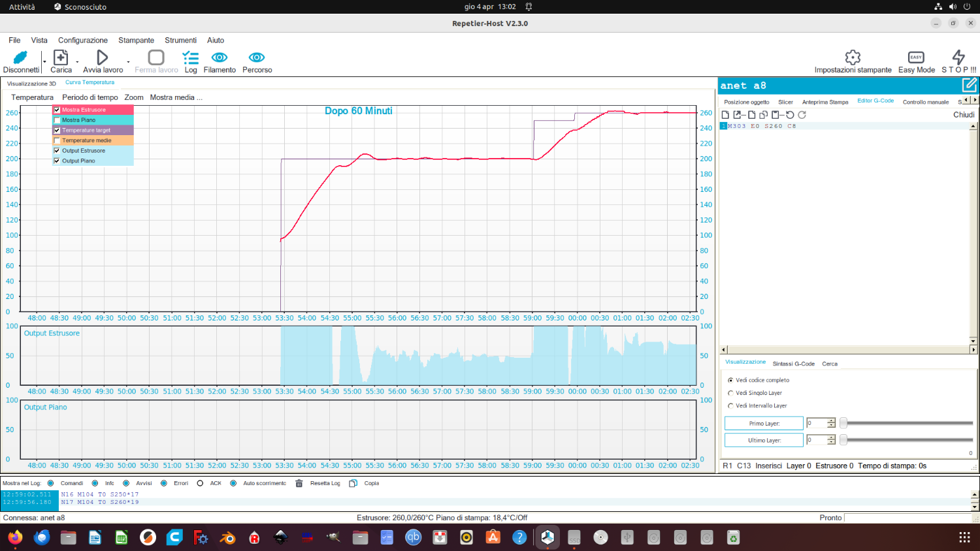The image size is (980, 551).
Task: Switch to Easy Mode
Action: point(916,57)
